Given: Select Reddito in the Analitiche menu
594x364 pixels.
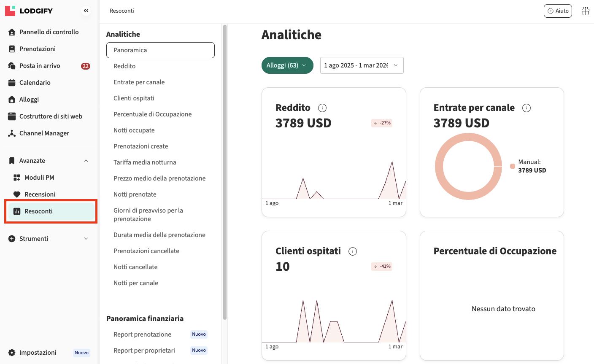Looking at the screenshot, I should coord(124,66).
